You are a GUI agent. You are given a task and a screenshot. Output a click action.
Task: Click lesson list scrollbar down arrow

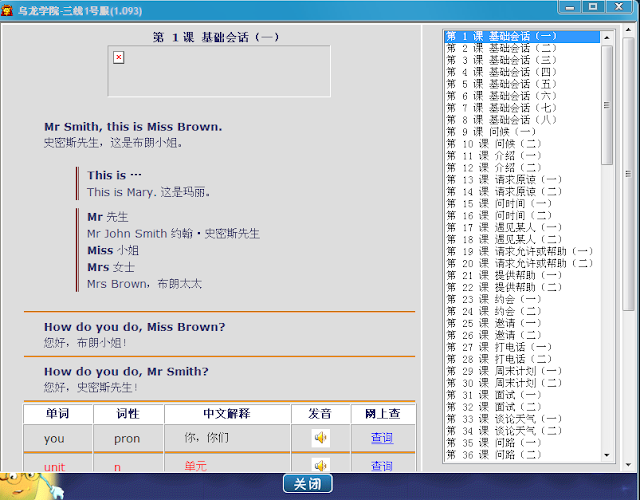click(x=607, y=455)
